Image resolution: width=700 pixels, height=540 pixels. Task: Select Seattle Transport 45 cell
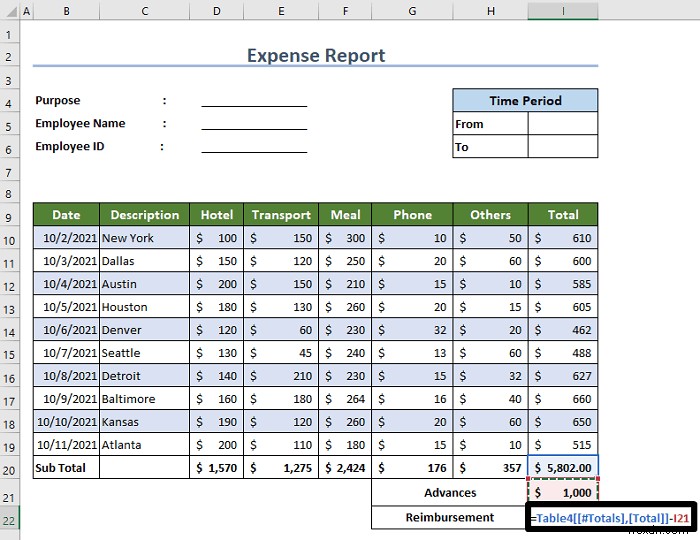(x=281, y=353)
